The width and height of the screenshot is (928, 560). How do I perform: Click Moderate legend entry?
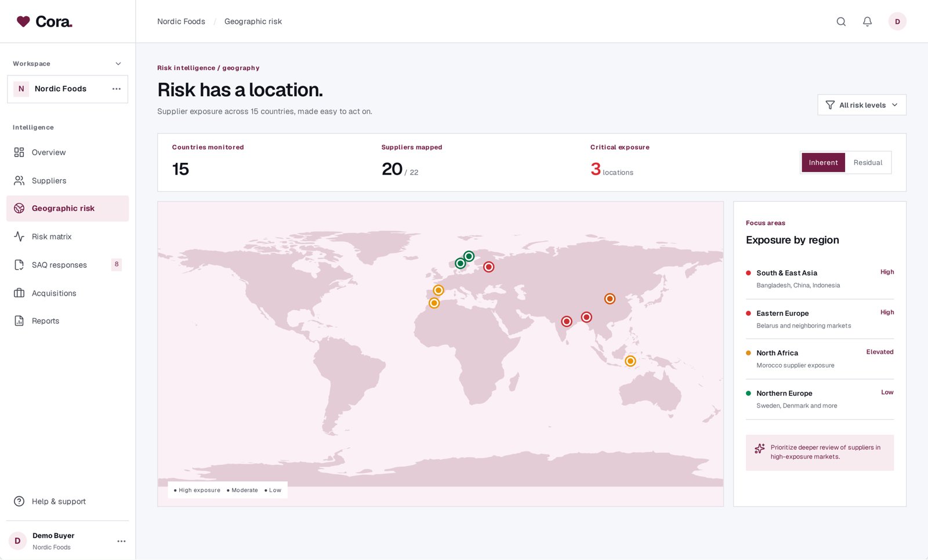[242, 490]
